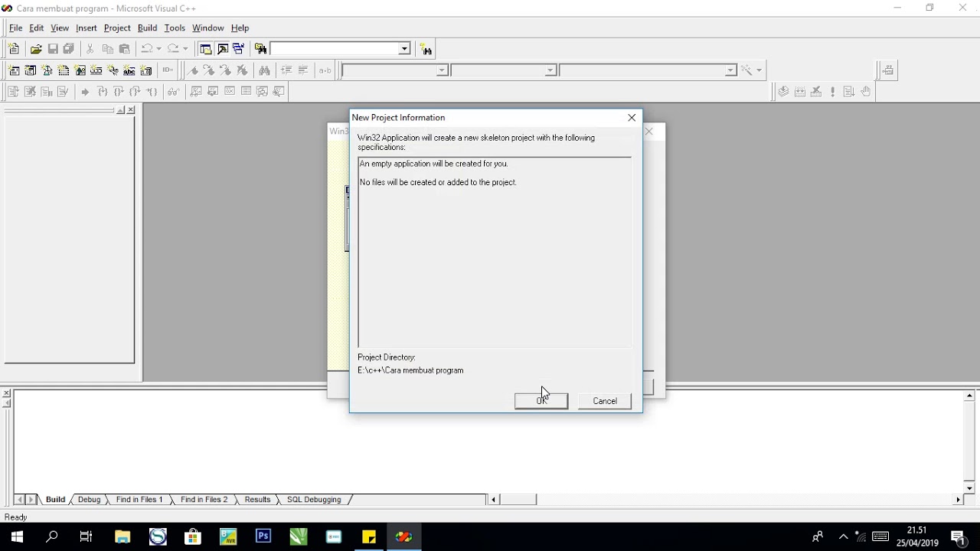Click the Build icon in Build toolbar
The width and height of the screenshot is (980, 551).
(800, 92)
